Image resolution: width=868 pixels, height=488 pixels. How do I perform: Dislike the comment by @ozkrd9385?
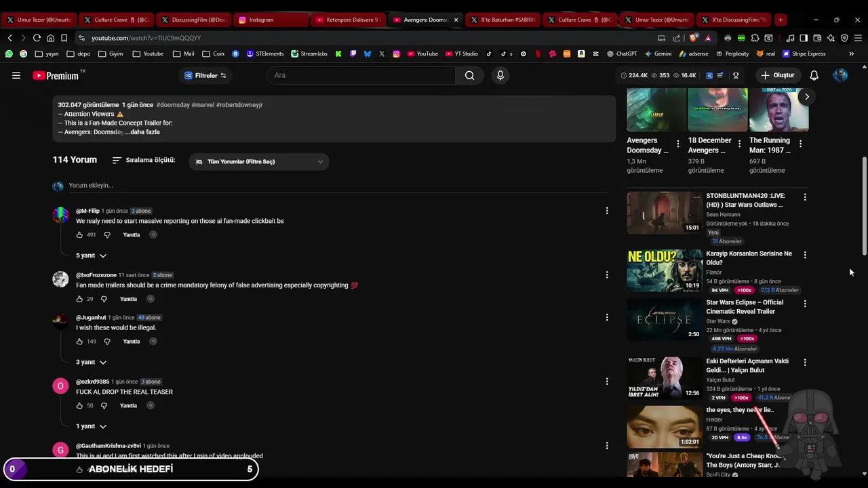pos(104,405)
